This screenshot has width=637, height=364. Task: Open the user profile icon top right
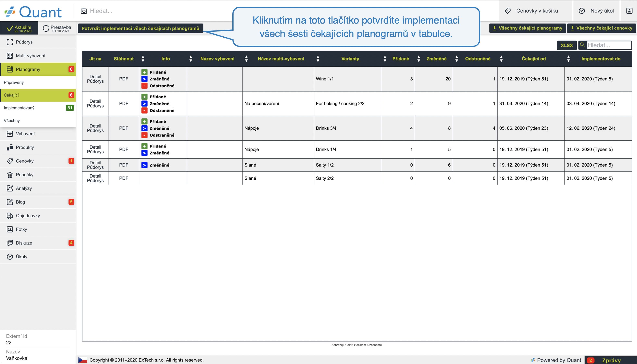pos(629,11)
